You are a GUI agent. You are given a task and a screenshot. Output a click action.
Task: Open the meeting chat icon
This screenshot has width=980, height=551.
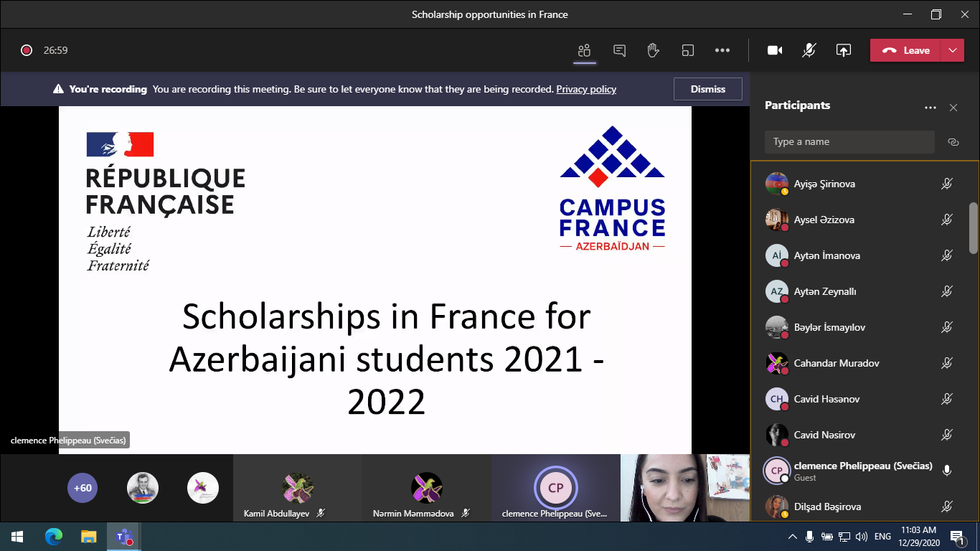619,50
